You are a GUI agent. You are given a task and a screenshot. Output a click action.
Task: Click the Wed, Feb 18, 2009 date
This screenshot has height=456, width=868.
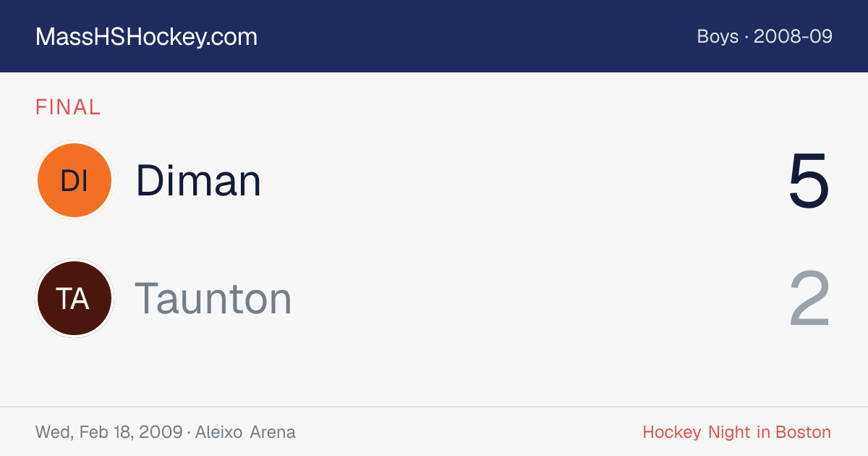[x=109, y=433]
